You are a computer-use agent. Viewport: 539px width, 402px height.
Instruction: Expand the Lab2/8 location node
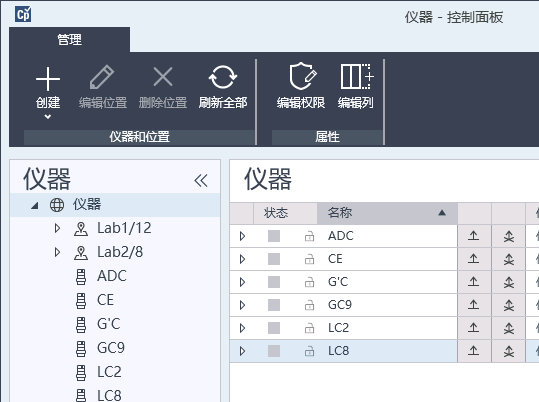pos(57,252)
